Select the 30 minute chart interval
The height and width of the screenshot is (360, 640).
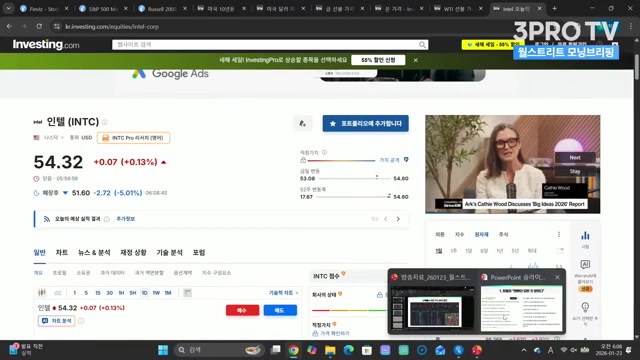(x=109, y=293)
